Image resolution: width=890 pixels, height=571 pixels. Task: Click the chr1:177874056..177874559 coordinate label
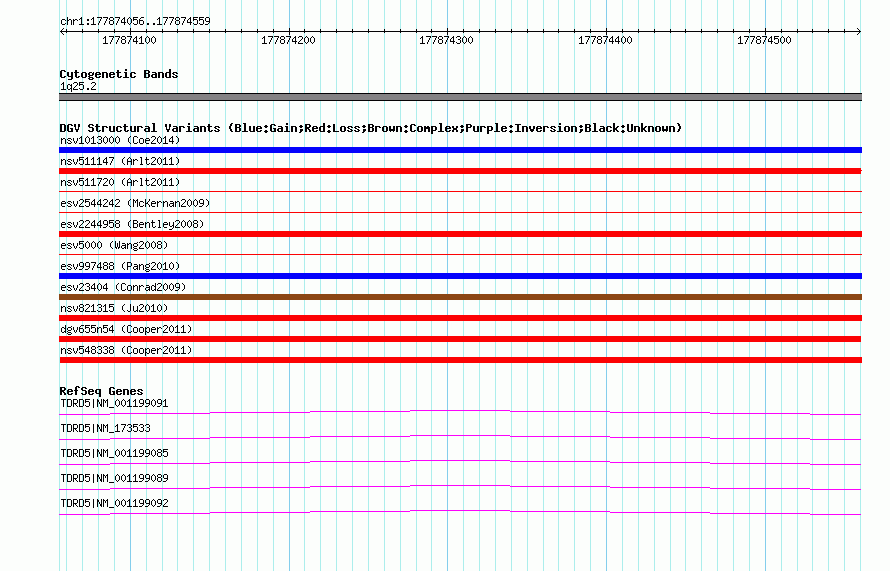135,21
